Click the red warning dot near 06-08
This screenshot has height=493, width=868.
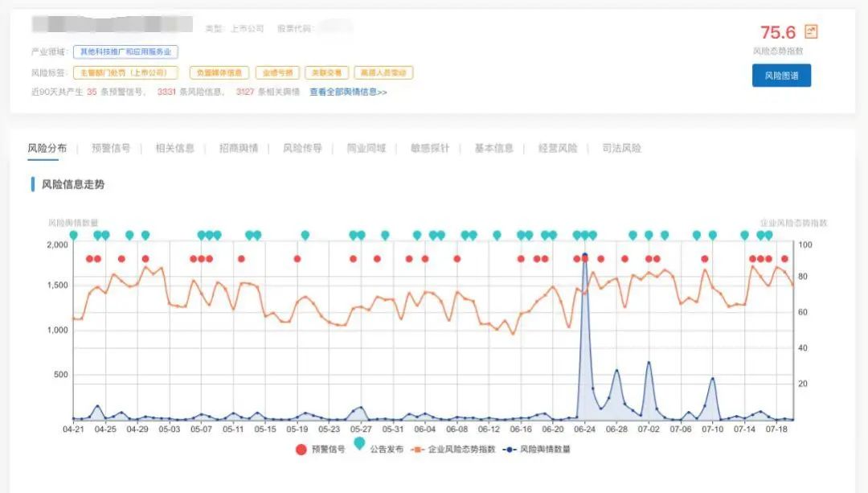click(x=457, y=259)
